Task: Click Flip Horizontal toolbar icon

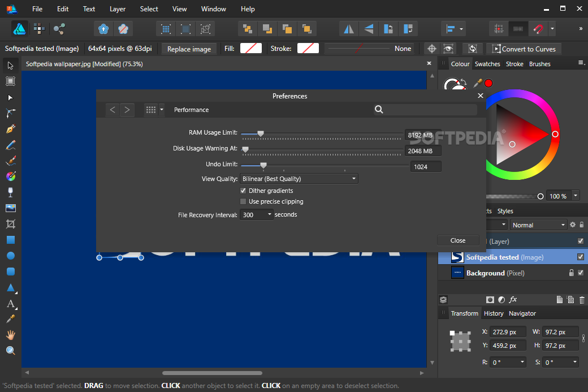Action: [349, 29]
